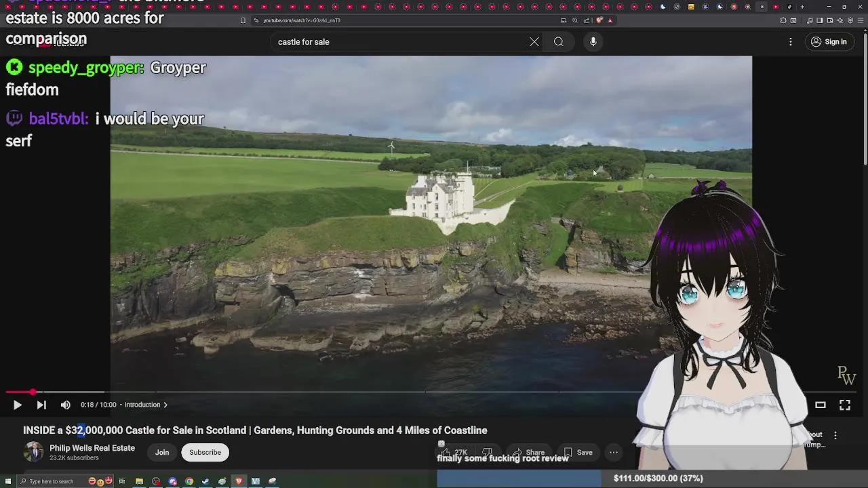
Task: Switch to the YouTube tab with red icon
Action: point(776,7)
